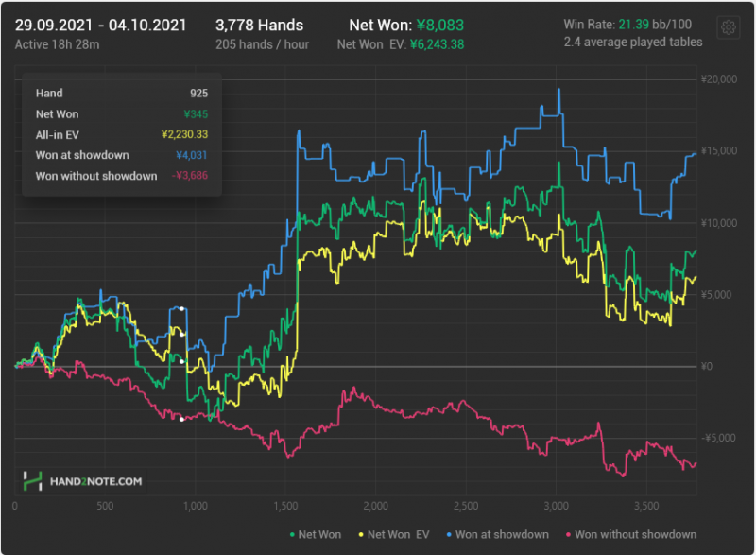Click the 2.4 average played tables text
Screen dimensions: 756x555
[632, 43]
